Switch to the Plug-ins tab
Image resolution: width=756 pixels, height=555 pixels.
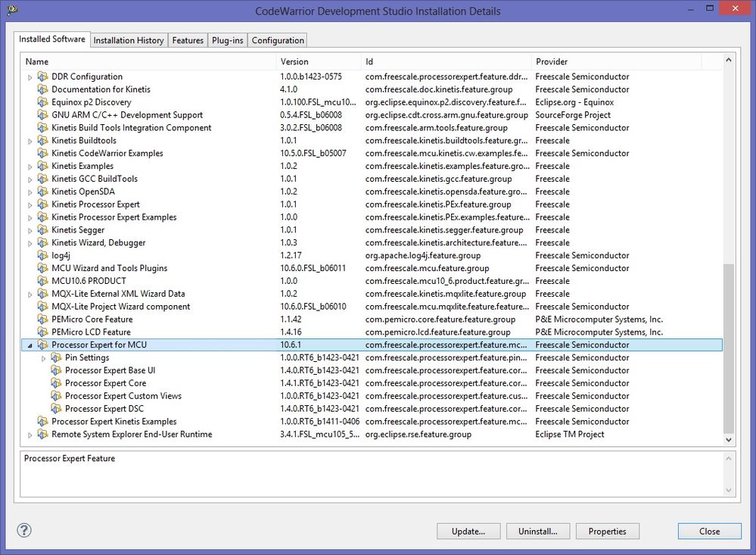point(227,39)
